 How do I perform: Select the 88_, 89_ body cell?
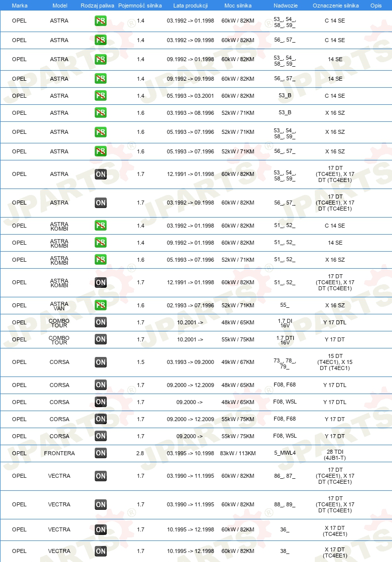tap(285, 505)
